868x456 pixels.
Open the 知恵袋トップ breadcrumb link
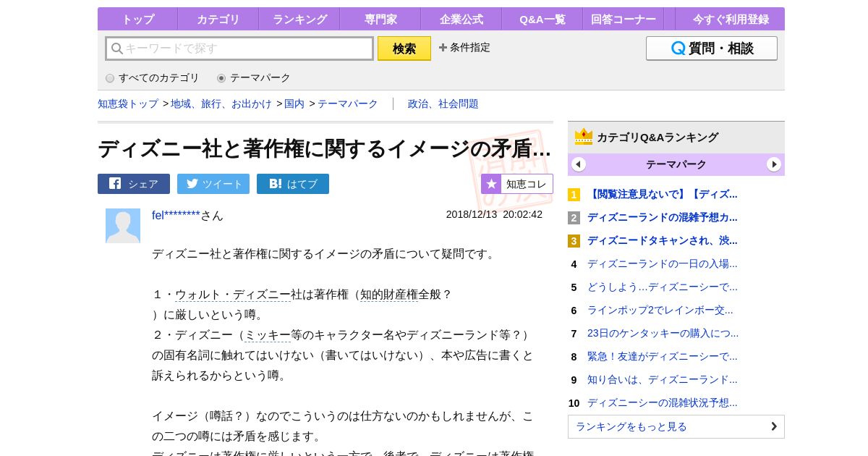(128, 104)
